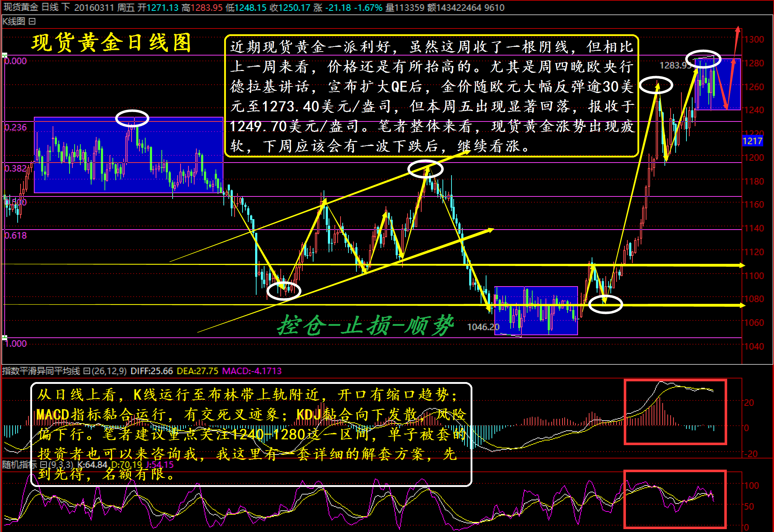Collapse the 随机指标 KDJ panel box
This screenshot has height=532, width=774.
[43, 465]
